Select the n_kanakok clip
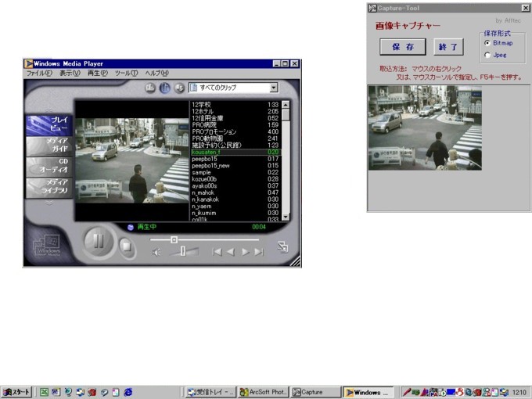 pyautogui.click(x=235, y=199)
